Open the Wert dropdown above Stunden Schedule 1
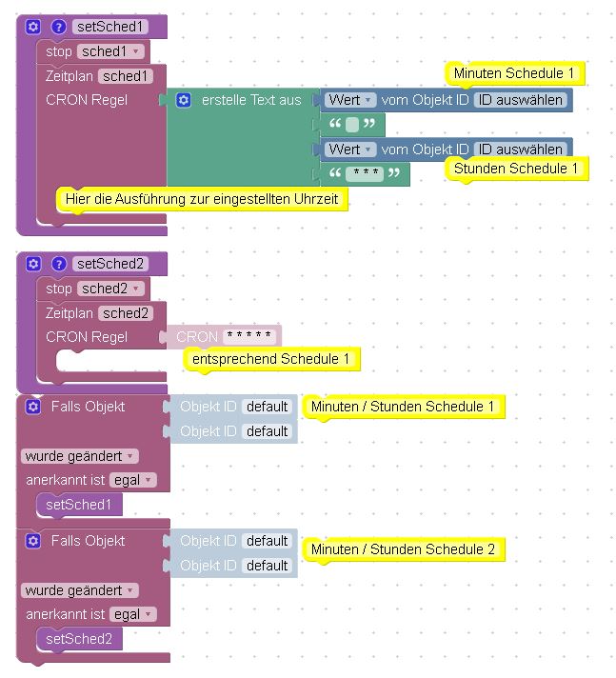The height and width of the screenshot is (678, 616). (350, 150)
